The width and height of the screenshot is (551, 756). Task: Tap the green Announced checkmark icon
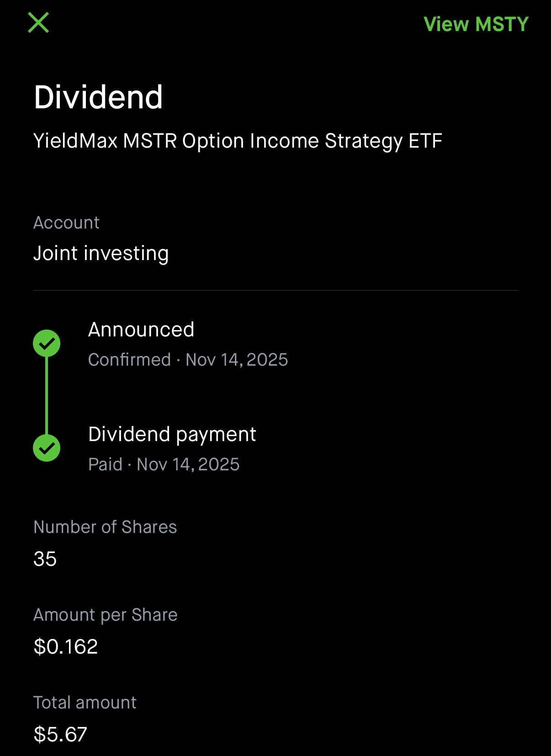pos(47,343)
